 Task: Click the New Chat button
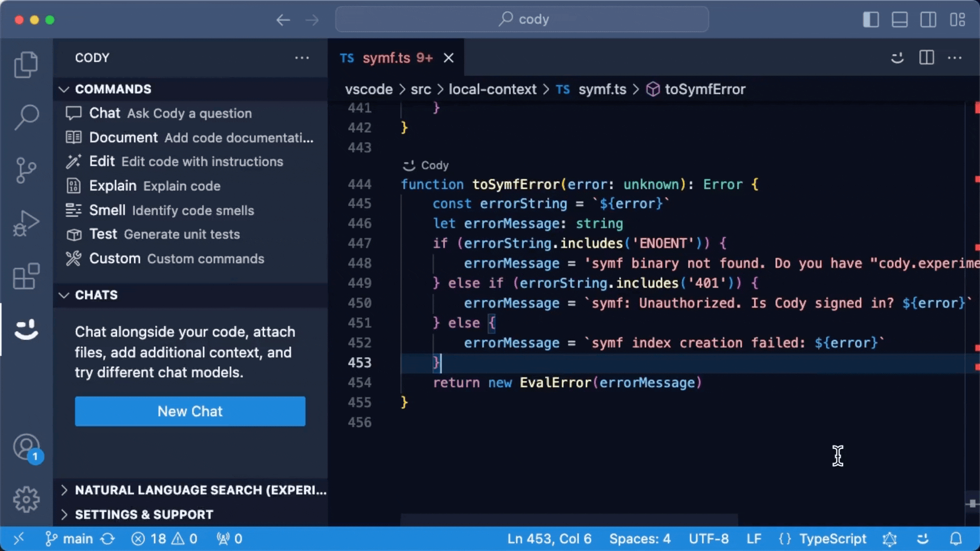190,411
